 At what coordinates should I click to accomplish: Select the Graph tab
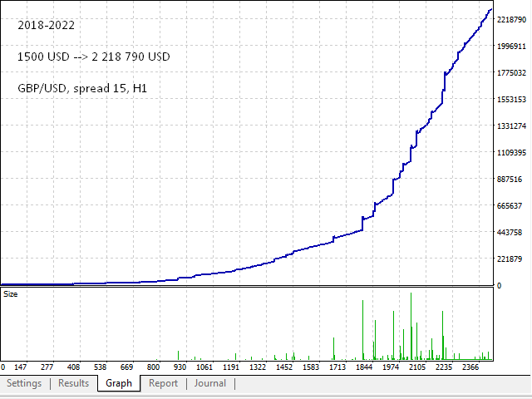coord(119,383)
